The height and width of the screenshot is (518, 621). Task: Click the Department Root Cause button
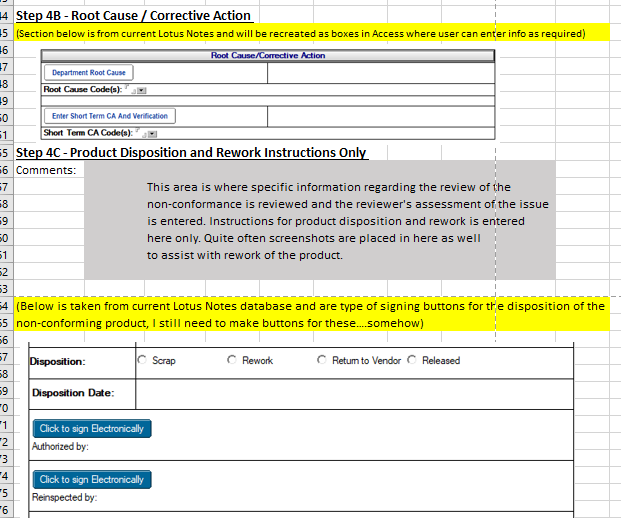(x=89, y=72)
